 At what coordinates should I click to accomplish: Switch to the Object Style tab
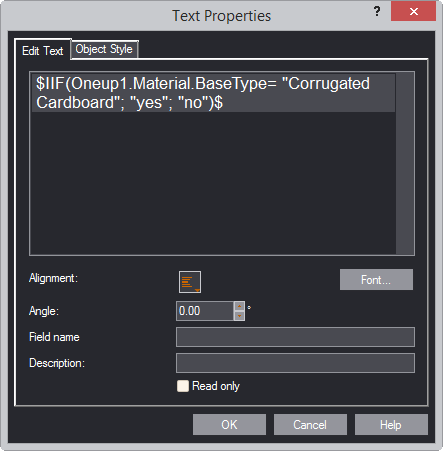coord(104,49)
